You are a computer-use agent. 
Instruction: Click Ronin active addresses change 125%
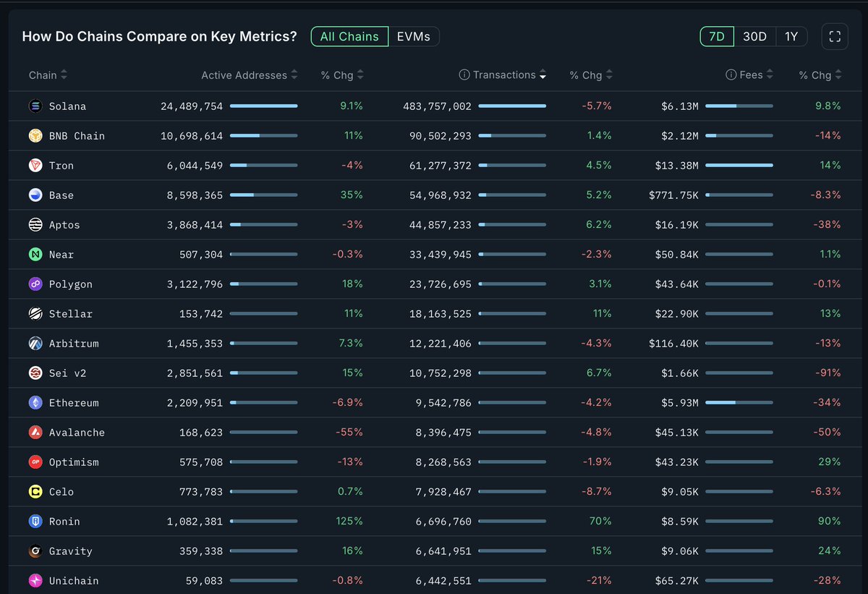click(350, 522)
